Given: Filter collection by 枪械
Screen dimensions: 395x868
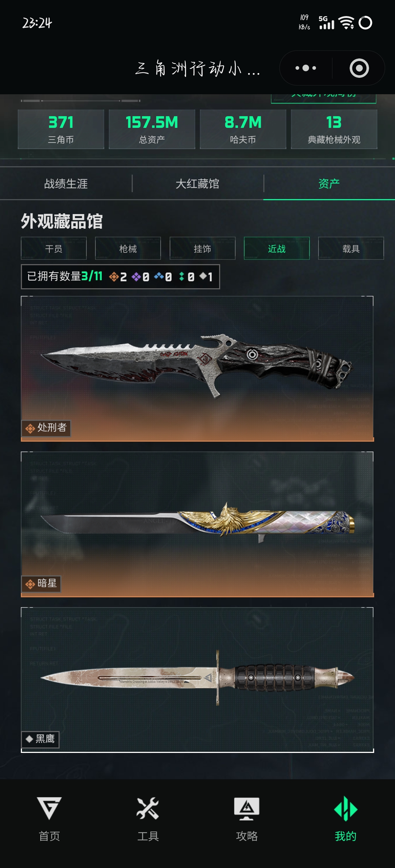Looking at the screenshot, I should tap(128, 248).
